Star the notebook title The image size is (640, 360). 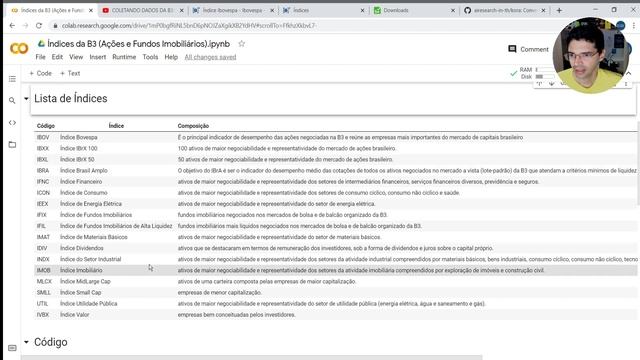(241, 44)
